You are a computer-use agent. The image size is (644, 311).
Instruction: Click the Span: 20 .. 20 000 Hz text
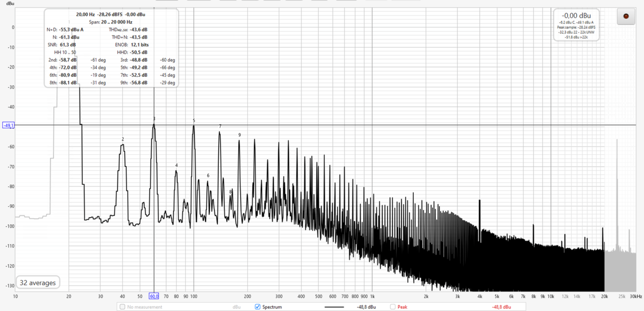click(x=110, y=22)
